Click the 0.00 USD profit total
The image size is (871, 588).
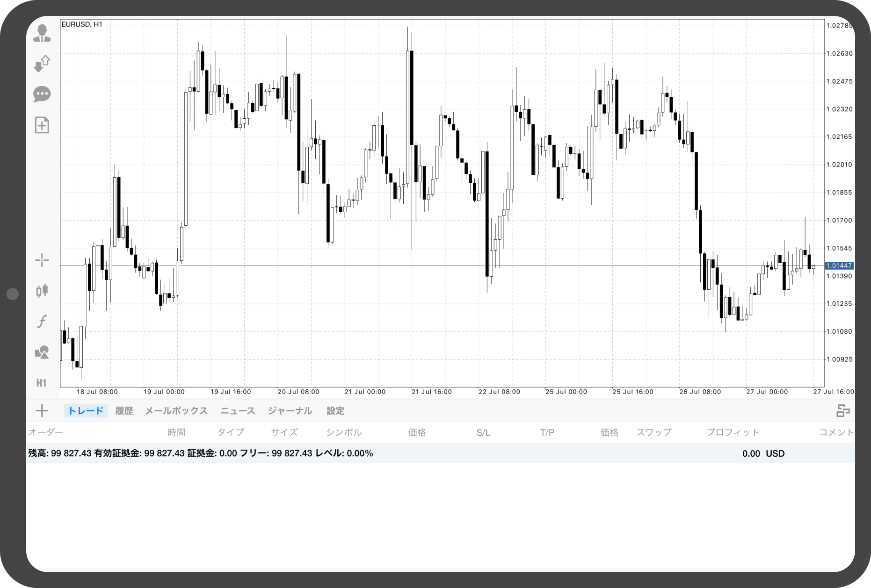(763, 453)
